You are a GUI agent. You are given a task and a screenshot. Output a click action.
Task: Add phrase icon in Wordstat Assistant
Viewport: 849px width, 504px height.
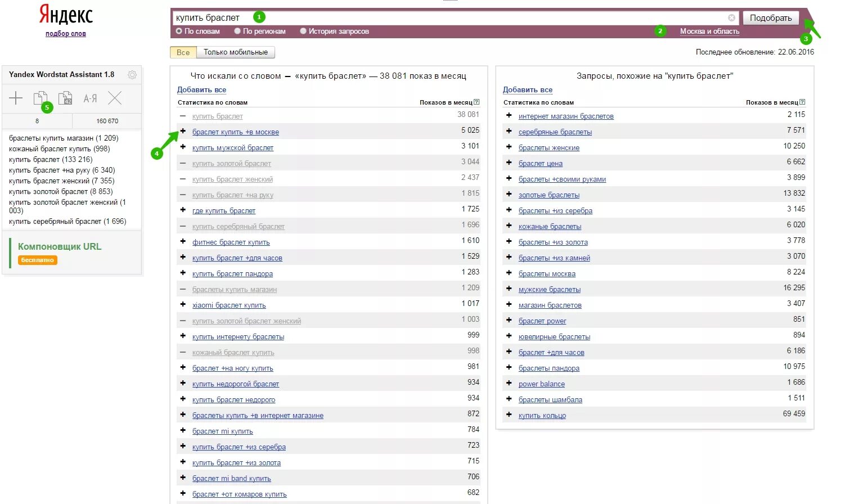click(16, 98)
